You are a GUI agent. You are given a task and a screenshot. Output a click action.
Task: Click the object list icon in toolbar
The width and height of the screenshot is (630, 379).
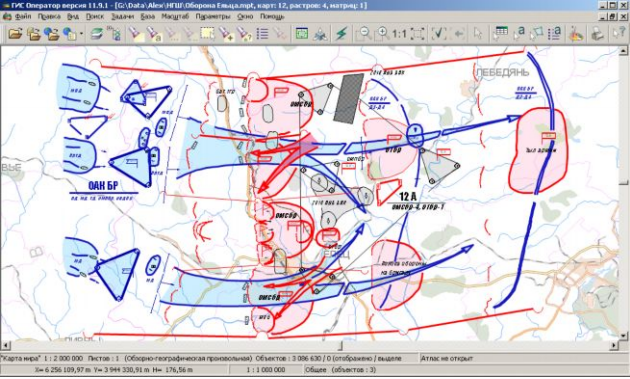point(262,34)
